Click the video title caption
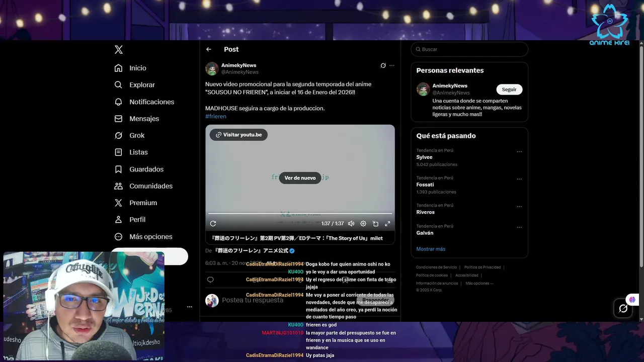 297,238
